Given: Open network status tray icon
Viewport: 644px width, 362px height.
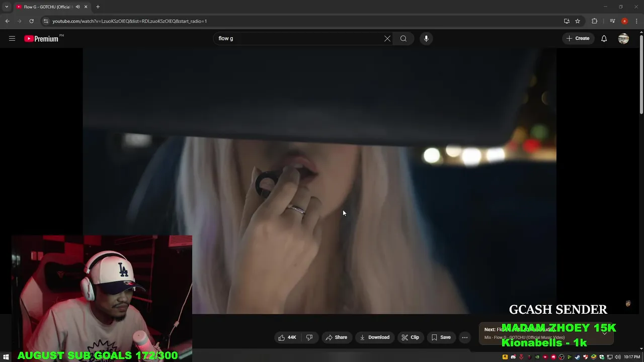Looking at the screenshot, I should coord(610,357).
